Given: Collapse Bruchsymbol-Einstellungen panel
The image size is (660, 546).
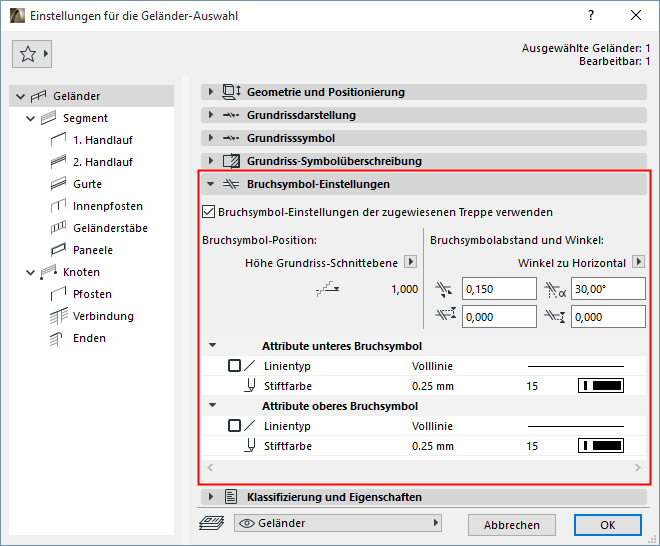Looking at the screenshot, I should pos(211,184).
